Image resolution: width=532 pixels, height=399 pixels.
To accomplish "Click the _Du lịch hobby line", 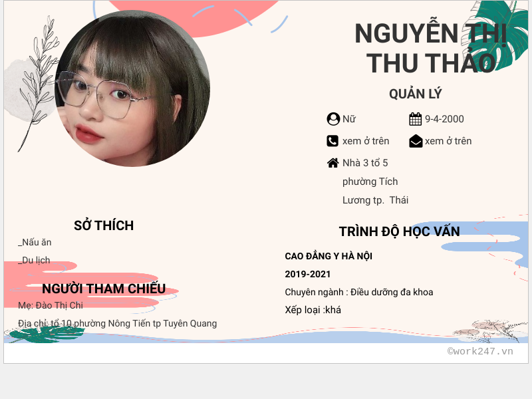I will point(34,260).
